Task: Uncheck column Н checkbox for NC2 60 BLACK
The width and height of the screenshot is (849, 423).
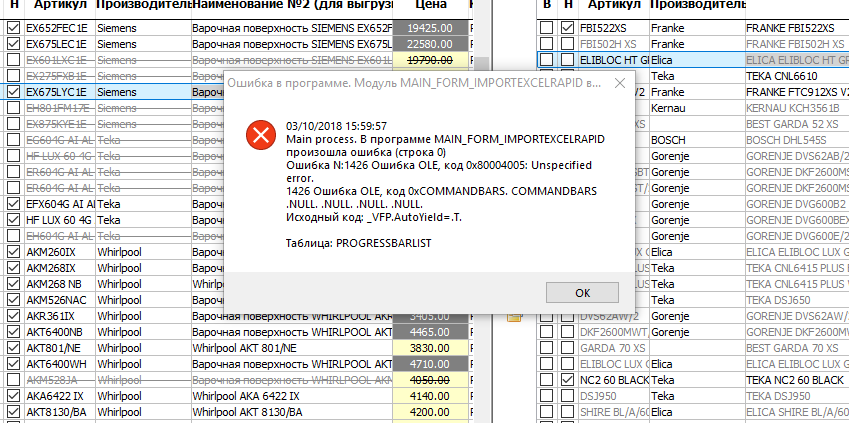Action: pyautogui.click(x=567, y=380)
